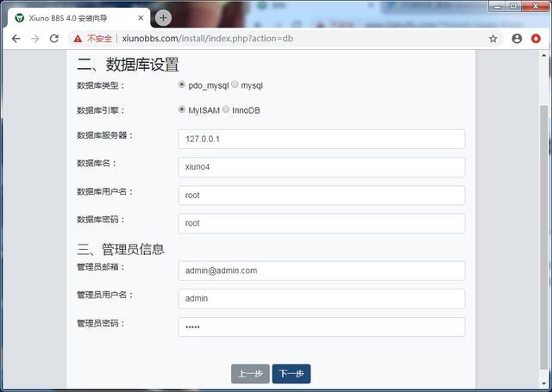Minimize the browser window
Viewport: 552px width, 392px height.
pos(498,6)
